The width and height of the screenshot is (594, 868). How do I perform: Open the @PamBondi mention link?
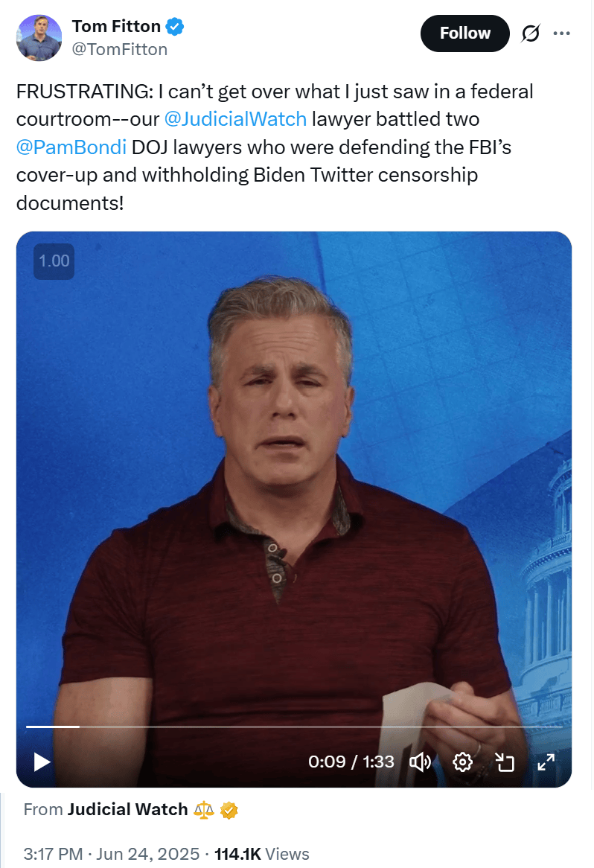tap(71, 147)
